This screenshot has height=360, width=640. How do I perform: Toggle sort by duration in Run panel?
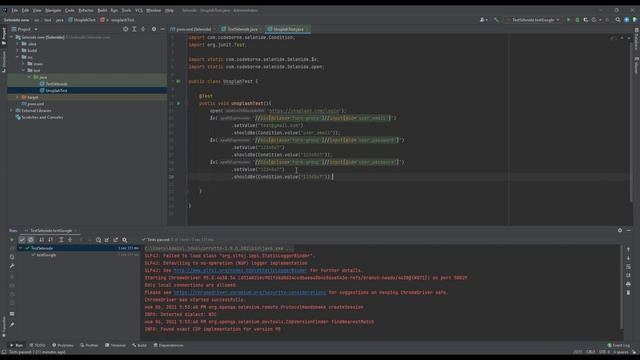[x=51, y=240]
